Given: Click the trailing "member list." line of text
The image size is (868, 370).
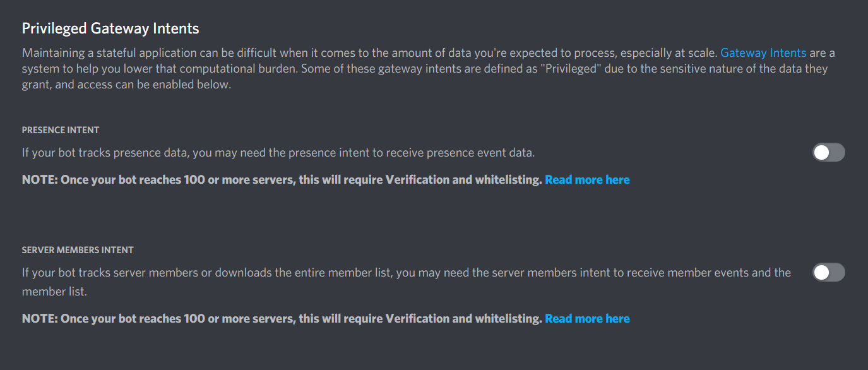Looking at the screenshot, I should [x=54, y=292].
